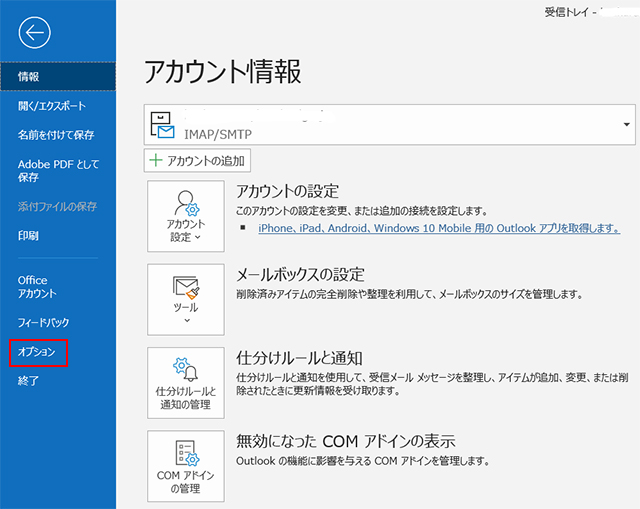
Task: Click 終了 to exit Outlook
Action: point(29,381)
